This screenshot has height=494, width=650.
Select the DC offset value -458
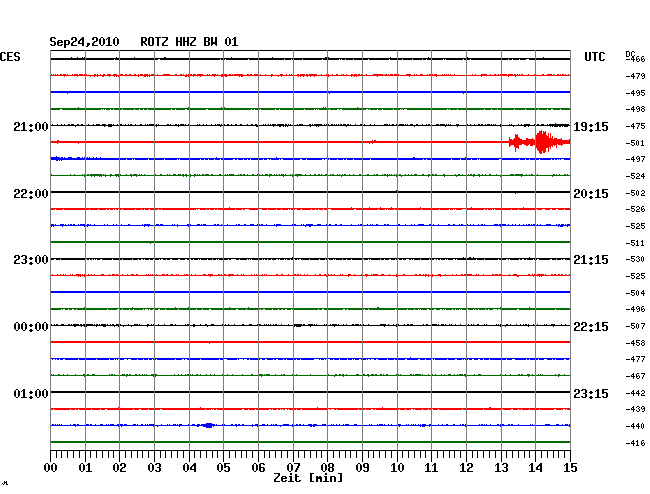(x=635, y=343)
